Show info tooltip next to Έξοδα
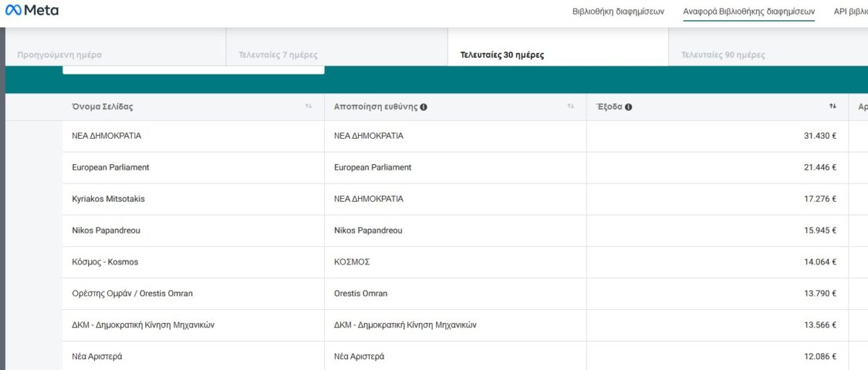The image size is (868, 370). click(x=629, y=107)
